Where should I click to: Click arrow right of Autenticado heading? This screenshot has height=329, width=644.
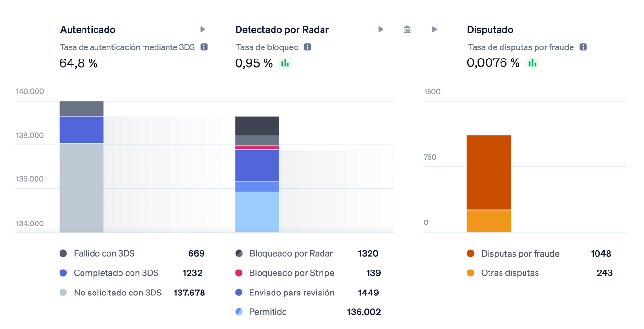pyautogui.click(x=203, y=30)
